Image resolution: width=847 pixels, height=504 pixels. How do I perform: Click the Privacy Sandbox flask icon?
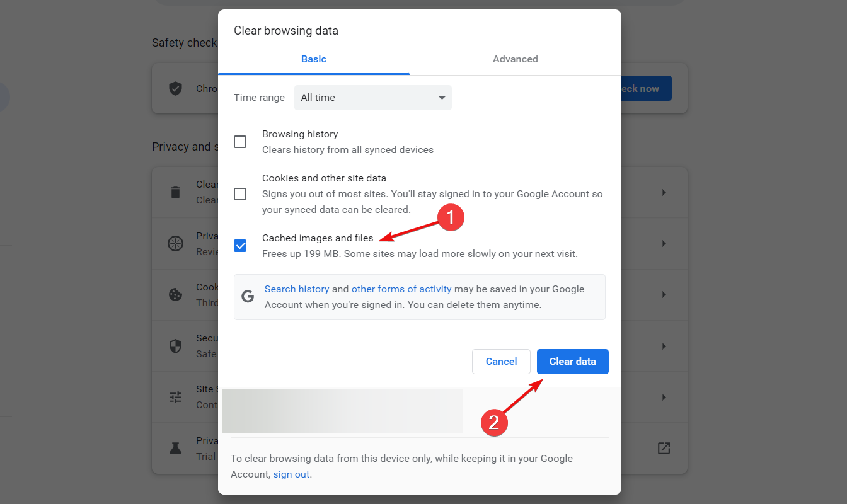[x=175, y=448]
